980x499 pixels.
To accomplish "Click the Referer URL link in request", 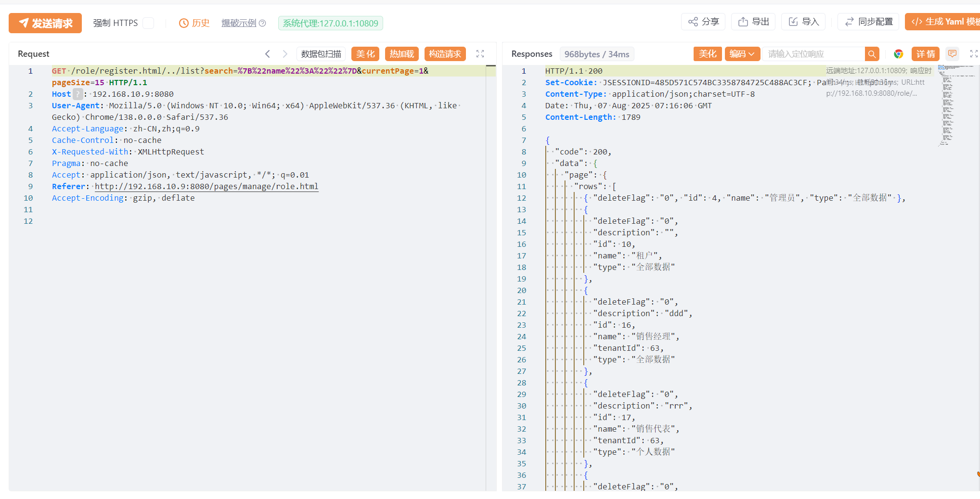I will 206,186.
